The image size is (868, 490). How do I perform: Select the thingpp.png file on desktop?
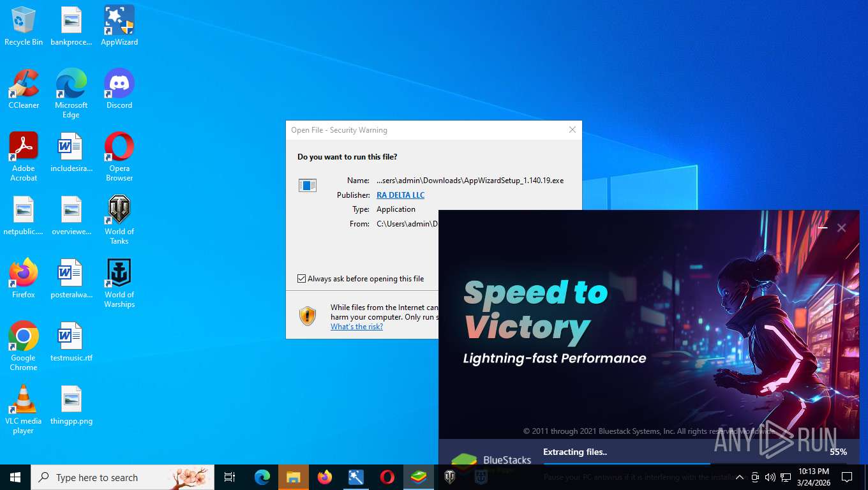tap(71, 405)
